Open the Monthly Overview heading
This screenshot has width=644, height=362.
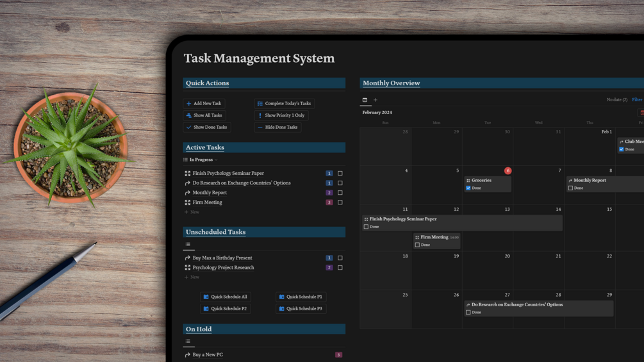pyautogui.click(x=392, y=83)
